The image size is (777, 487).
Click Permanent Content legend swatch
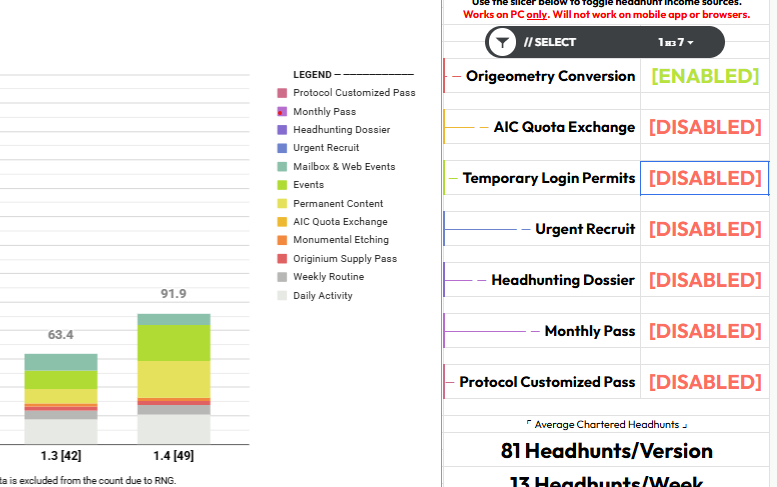[x=282, y=203]
